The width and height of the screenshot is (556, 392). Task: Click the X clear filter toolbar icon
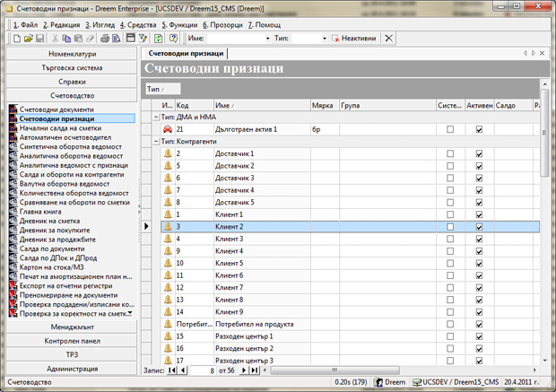[x=388, y=39]
